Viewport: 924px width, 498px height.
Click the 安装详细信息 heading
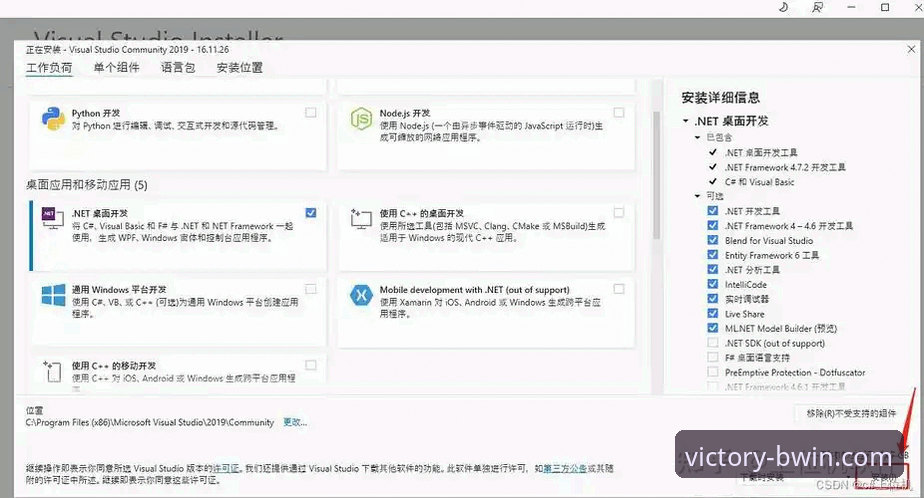click(x=720, y=98)
